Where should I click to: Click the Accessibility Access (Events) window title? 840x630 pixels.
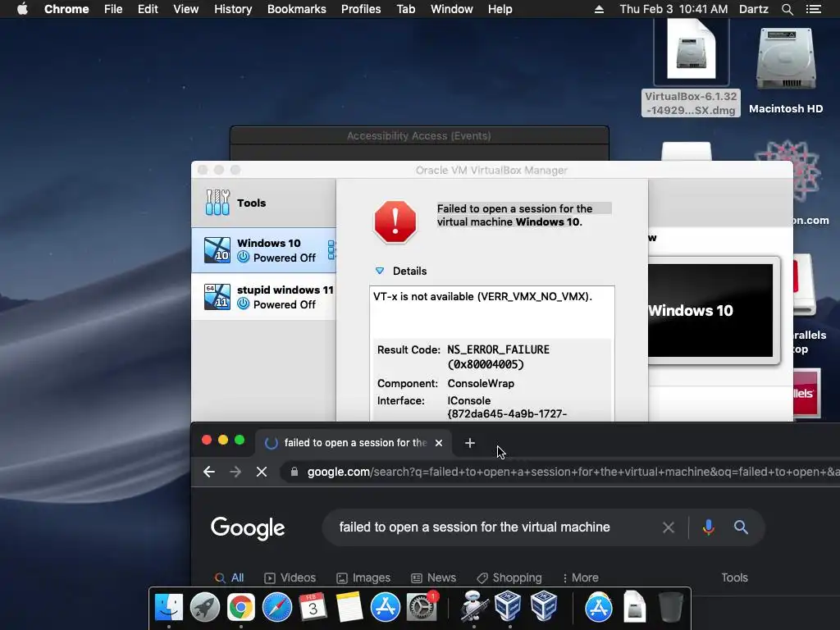point(419,136)
